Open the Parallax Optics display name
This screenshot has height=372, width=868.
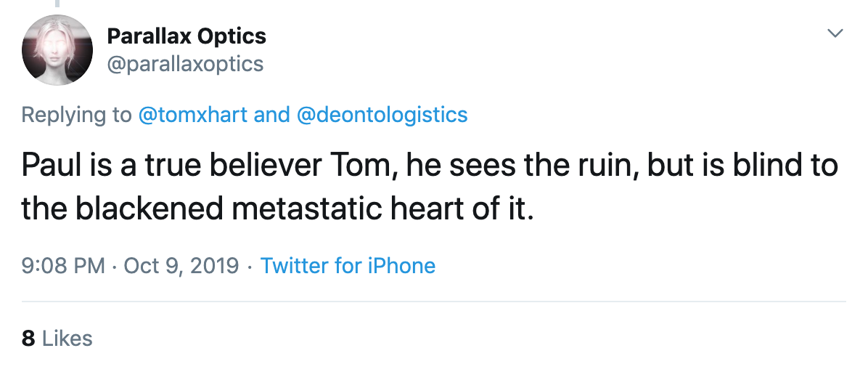[x=187, y=36]
